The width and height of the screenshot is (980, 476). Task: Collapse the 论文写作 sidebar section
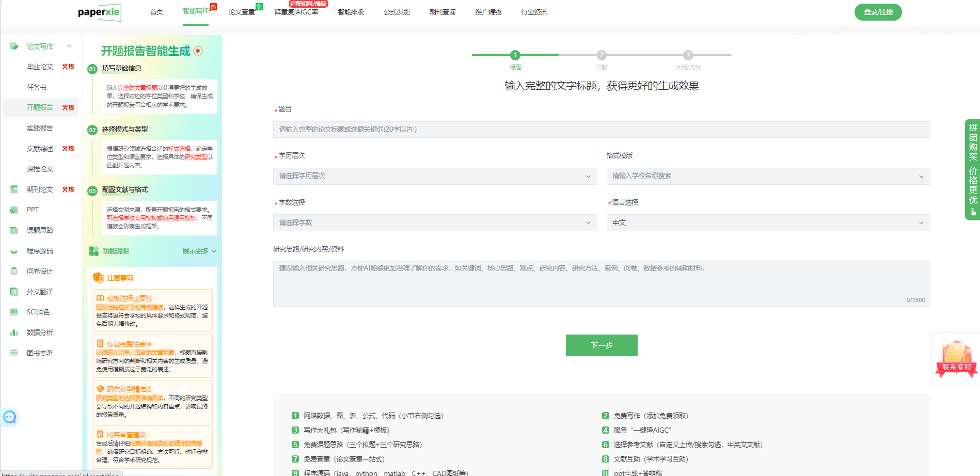[x=69, y=46]
